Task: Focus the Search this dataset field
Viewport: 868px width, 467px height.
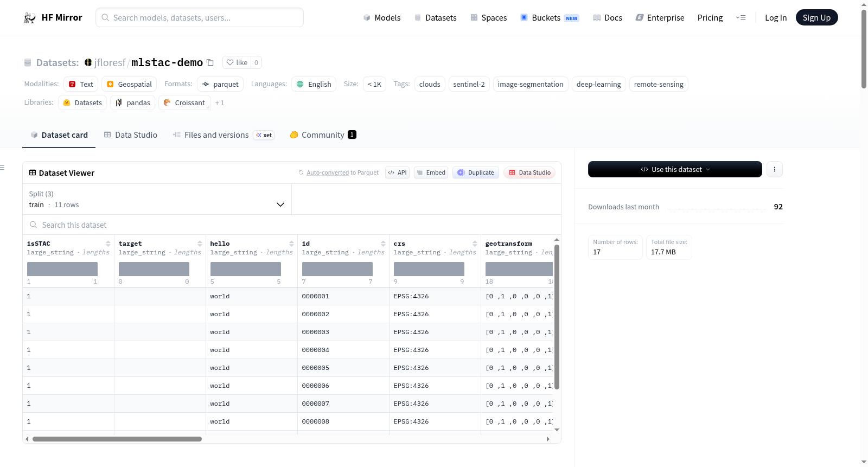Action: click(x=292, y=225)
